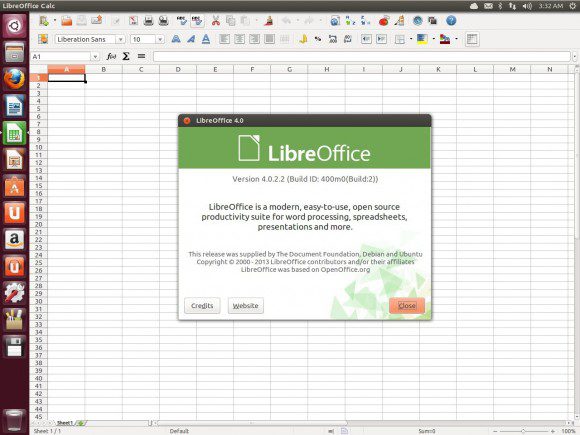Export directly as PDF
Viewport: 580px width, 435px height.
tap(133, 21)
